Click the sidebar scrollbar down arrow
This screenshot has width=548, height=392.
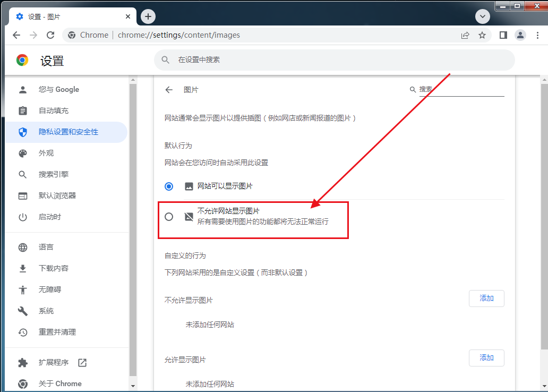[x=133, y=386]
